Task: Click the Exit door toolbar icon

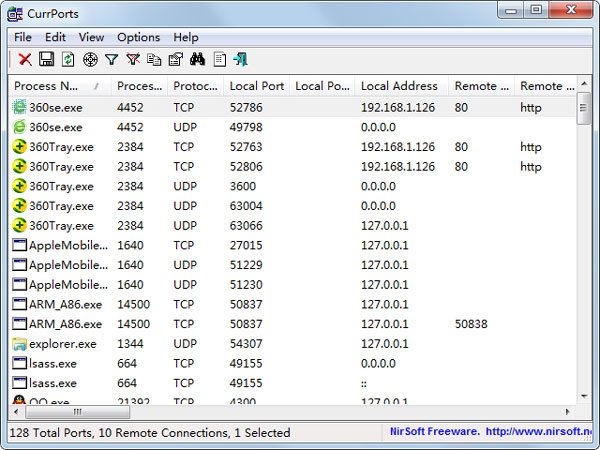Action: coord(241,59)
